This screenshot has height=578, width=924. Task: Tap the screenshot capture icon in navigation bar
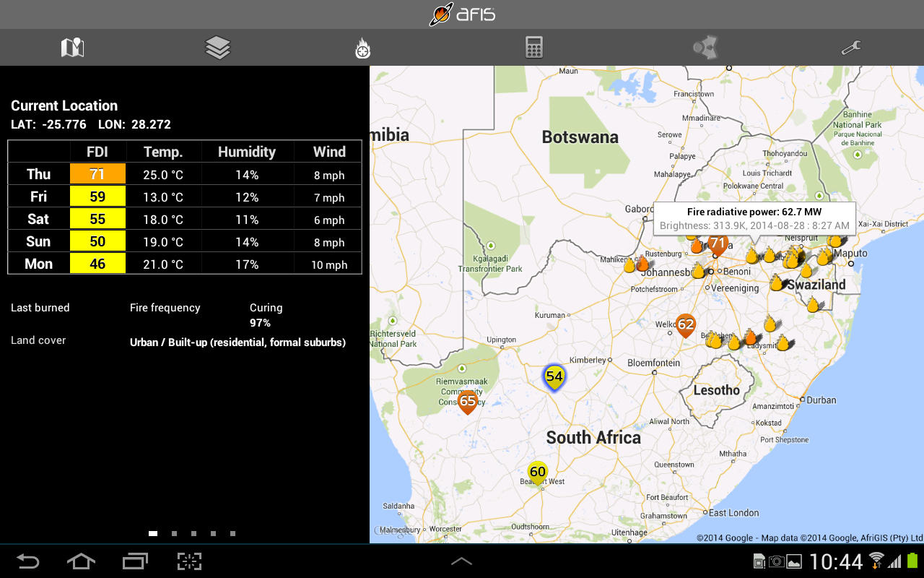tap(189, 561)
